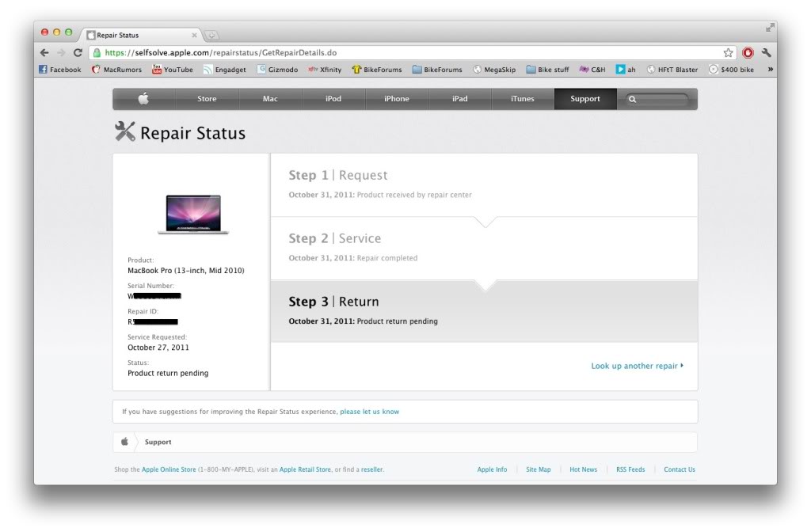Open the Engadget bookmark

224,70
